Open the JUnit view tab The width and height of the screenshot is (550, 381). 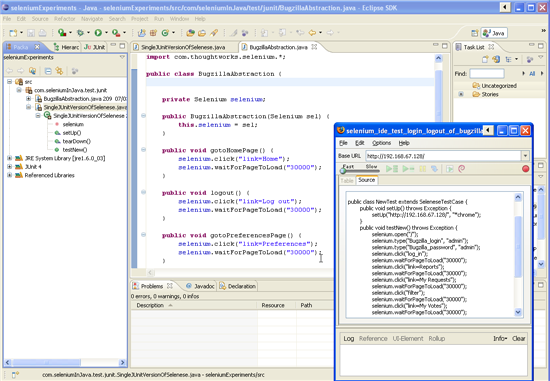[94, 47]
